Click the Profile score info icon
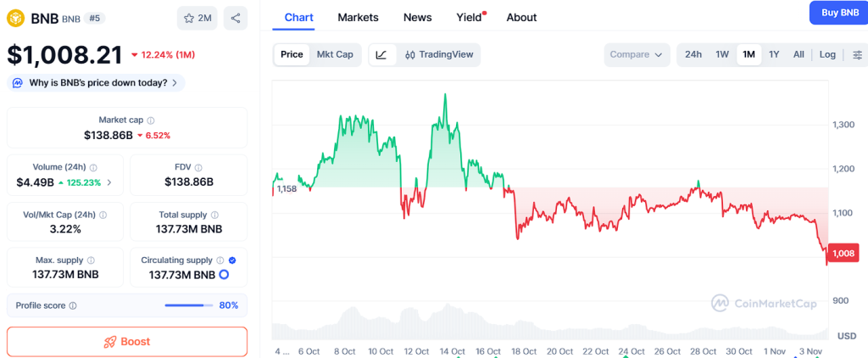The height and width of the screenshot is (358, 868). pyautogui.click(x=73, y=305)
